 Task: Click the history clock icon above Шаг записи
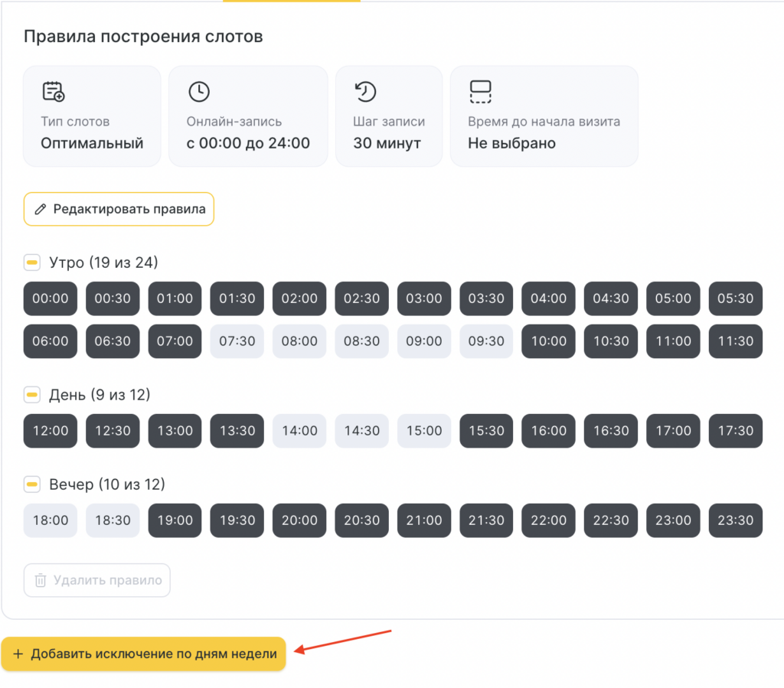click(365, 92)
